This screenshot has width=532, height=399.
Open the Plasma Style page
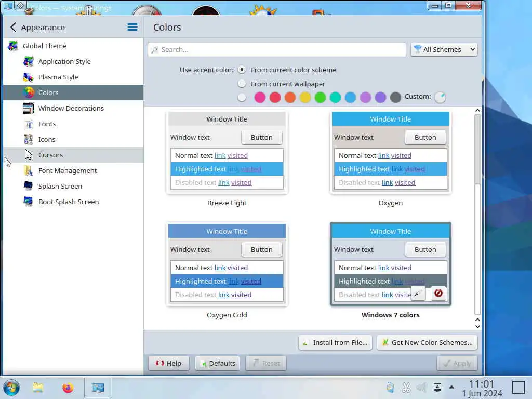click(73, 77)
